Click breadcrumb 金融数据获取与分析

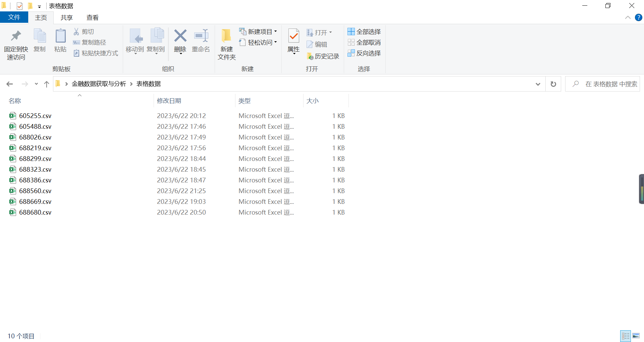[99, 84]
